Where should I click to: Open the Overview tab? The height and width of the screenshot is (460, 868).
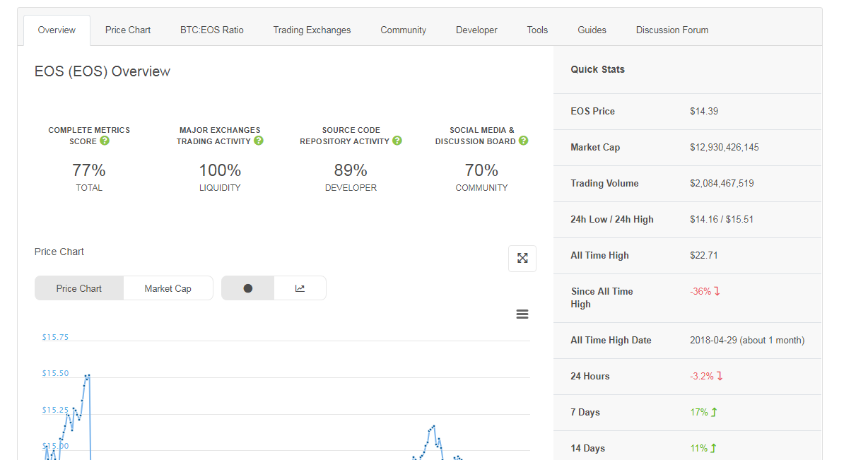(57, 30)
